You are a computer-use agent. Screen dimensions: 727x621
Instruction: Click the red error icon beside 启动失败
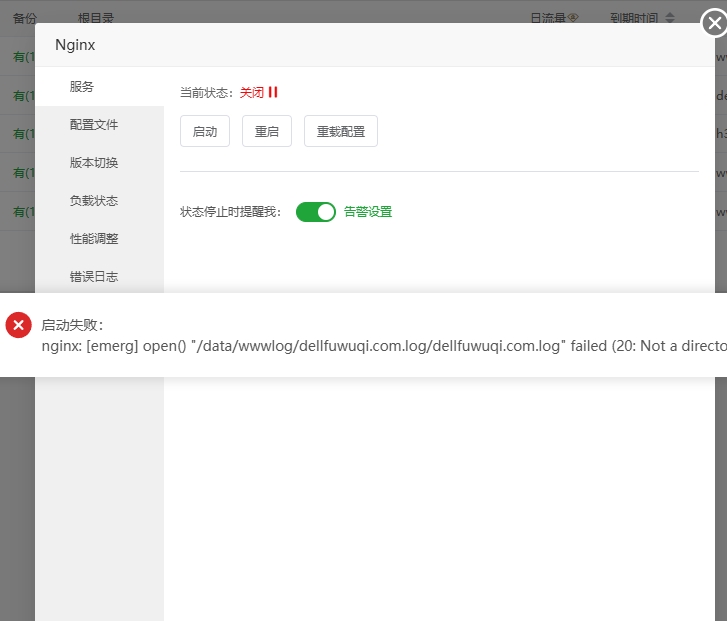pos(19,325)
